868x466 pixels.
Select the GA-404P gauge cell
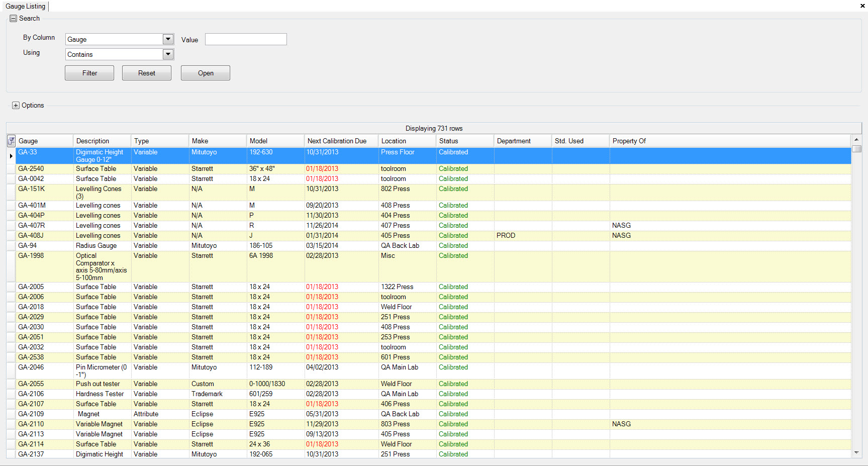click(x=45, y=216)
